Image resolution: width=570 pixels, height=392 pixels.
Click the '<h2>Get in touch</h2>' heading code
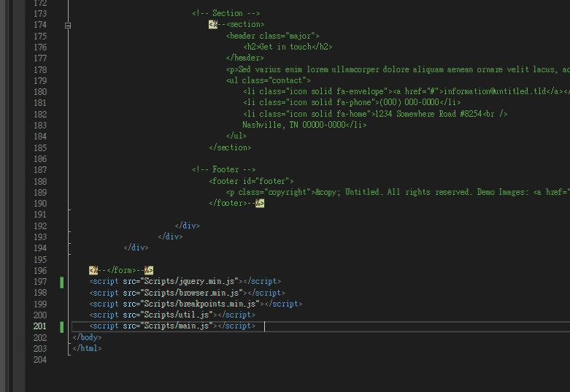tap(288, 47)
